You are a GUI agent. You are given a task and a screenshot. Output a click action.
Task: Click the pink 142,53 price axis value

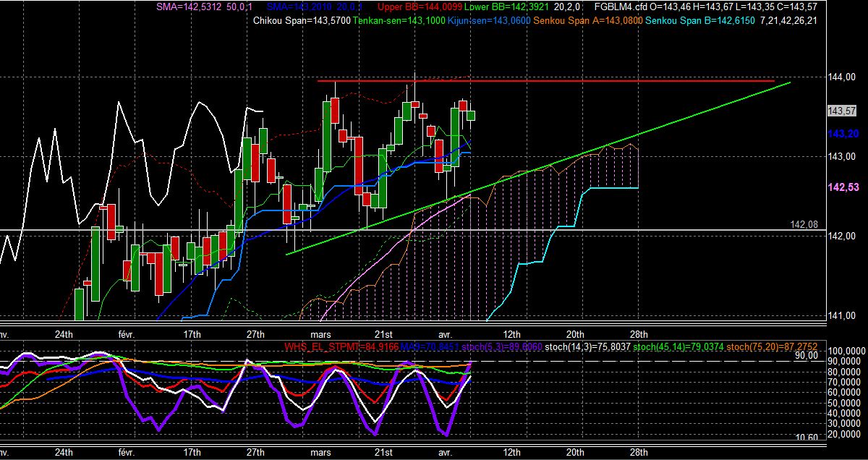point(842,187)
